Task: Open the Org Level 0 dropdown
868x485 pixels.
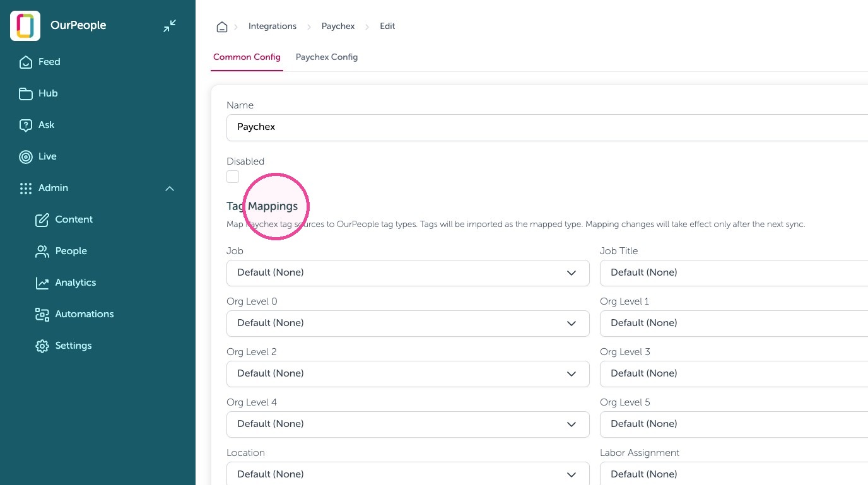Action: coord(408,323)
